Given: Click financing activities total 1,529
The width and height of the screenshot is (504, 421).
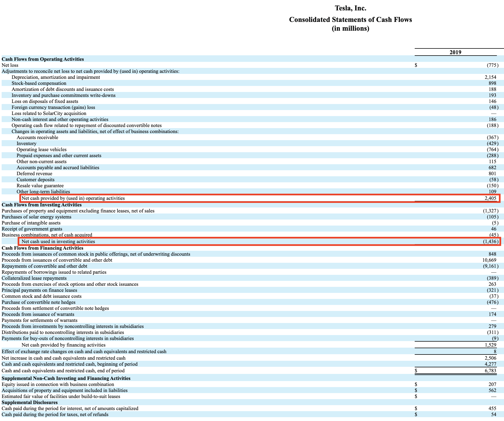Looking at the screenshot, I should [490, 345].
